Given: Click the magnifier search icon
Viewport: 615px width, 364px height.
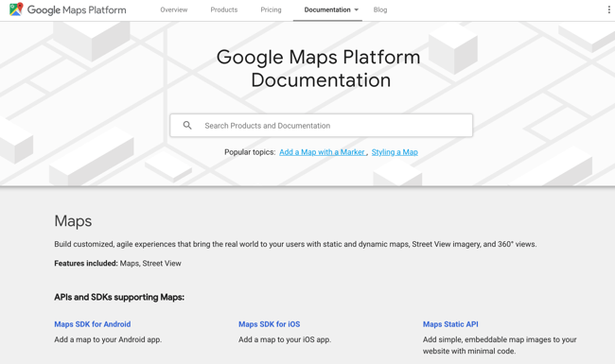Looking at the screenshot, I should 187,126.
